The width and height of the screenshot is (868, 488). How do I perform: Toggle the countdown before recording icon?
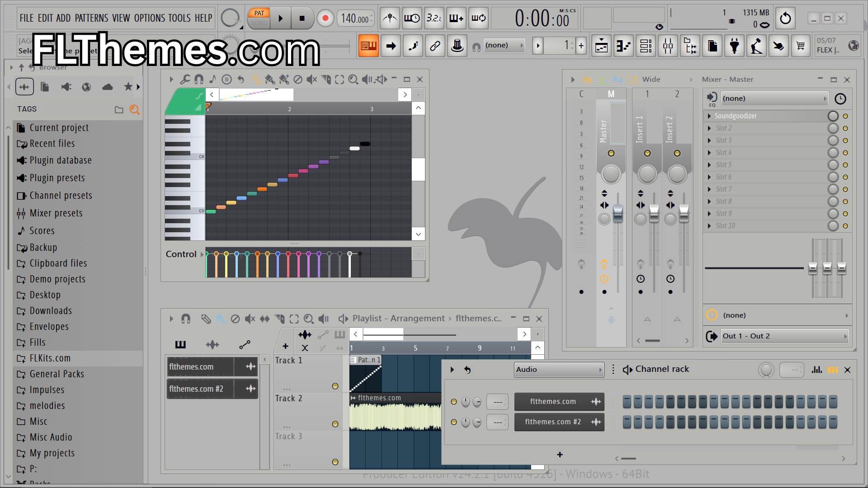[x=434, y=18]
